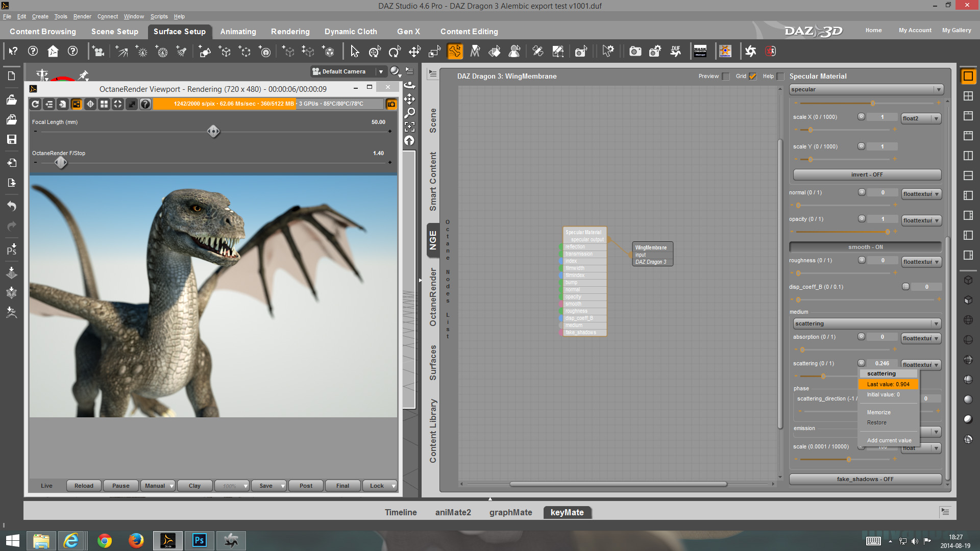Toggle the Grid checkbox

[x=752, y=77]
